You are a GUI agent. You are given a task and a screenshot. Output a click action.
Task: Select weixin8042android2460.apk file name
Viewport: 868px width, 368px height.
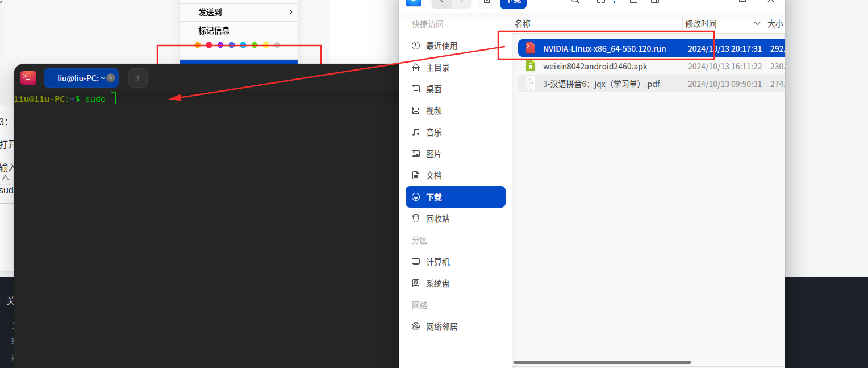click(x=595, y=67)
